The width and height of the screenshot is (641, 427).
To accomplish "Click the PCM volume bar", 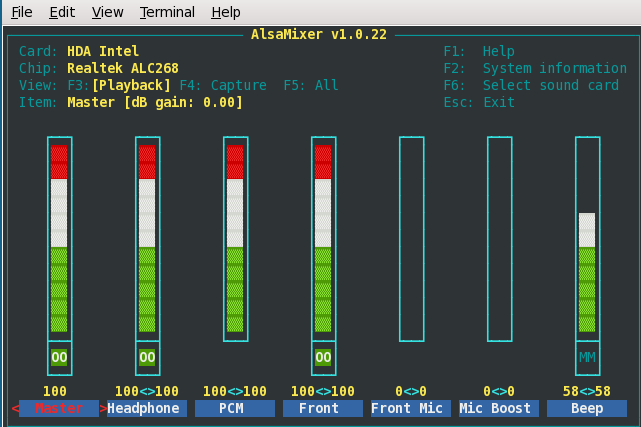I will point(235,239).
